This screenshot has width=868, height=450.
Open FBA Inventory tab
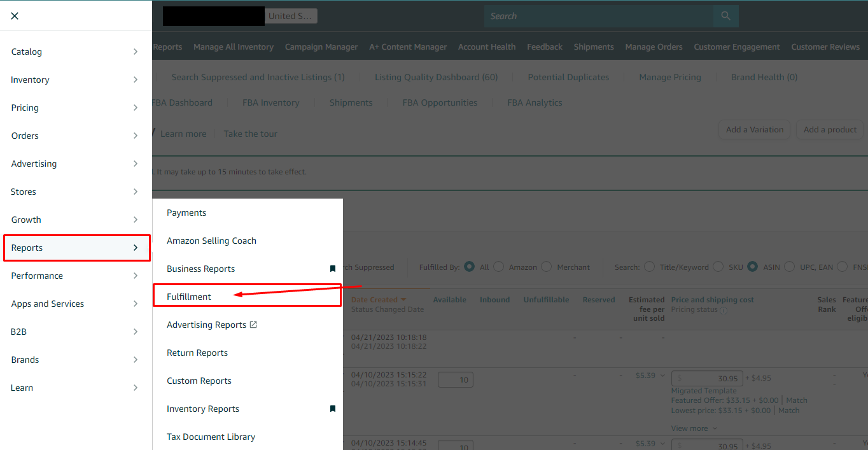[x=270, y=102]
